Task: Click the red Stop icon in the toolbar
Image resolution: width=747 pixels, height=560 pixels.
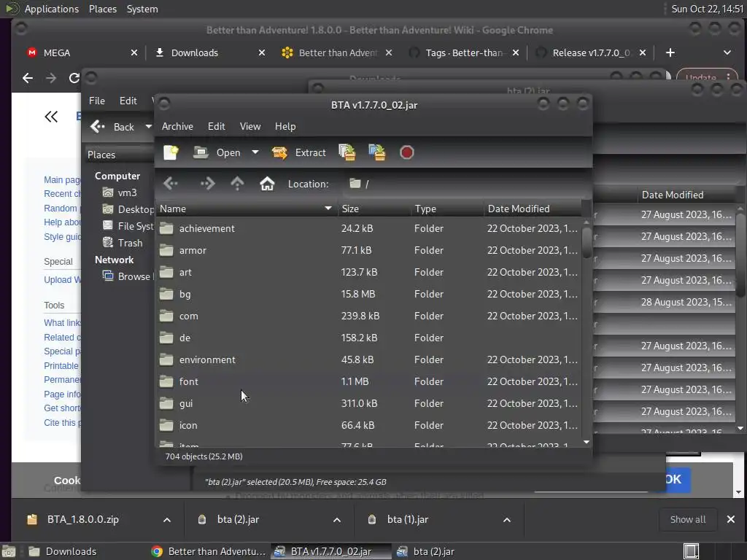Action: point(407,152)
